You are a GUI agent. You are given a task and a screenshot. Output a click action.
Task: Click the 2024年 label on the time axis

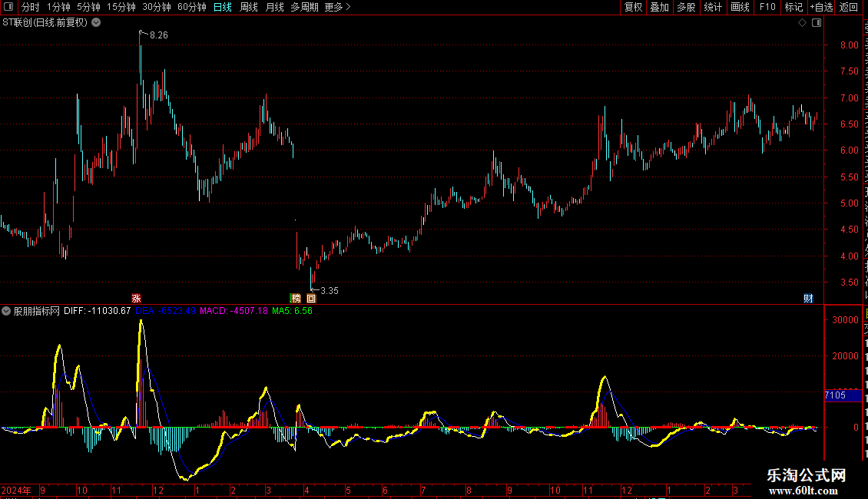tap(16, 491)
